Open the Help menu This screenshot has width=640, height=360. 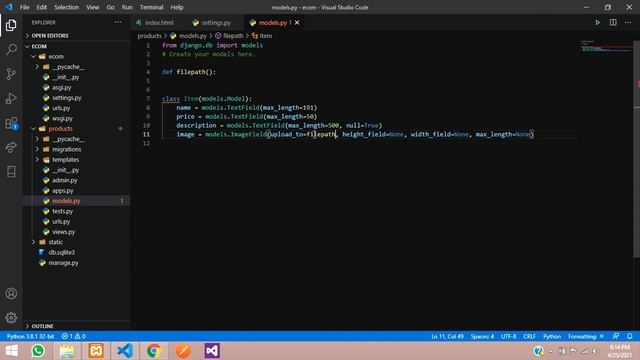pyautogui.click(x=177, y=7)
